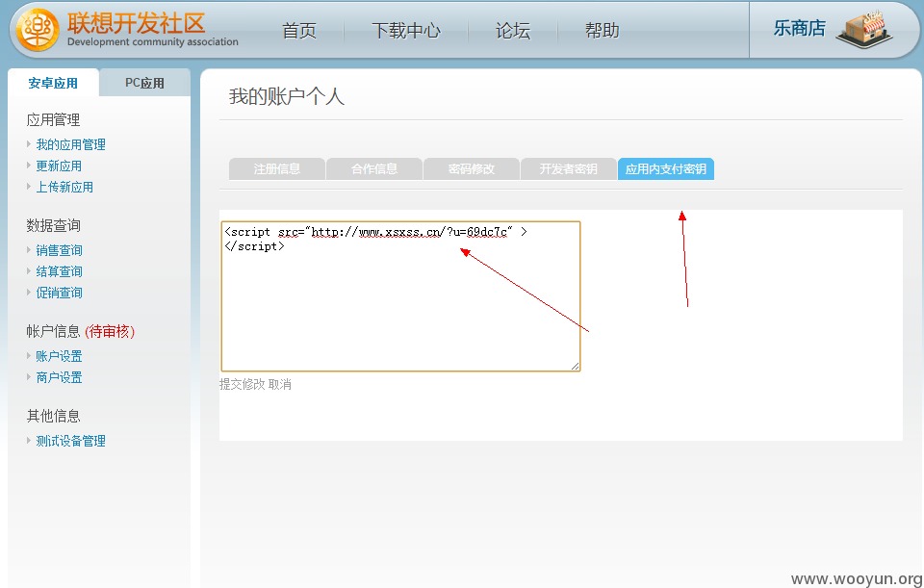
Task: Open 更新应用 in the sidebar
Action: click(59, 166)
